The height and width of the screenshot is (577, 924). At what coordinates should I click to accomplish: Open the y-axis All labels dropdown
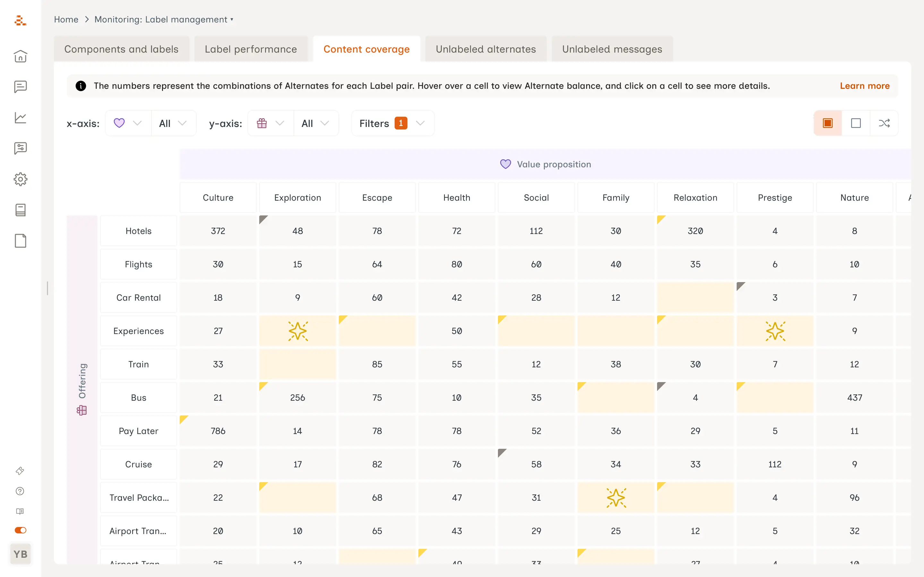(315, 123)
